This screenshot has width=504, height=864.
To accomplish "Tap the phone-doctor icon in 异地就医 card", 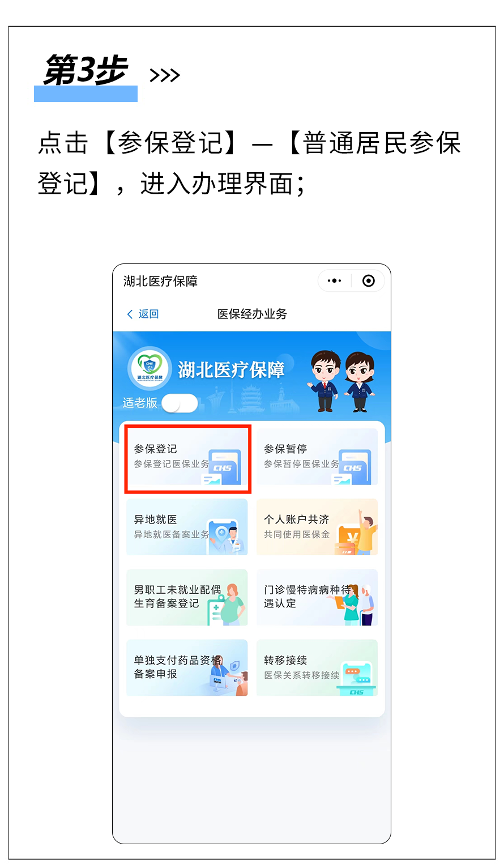I will [227, 537].
